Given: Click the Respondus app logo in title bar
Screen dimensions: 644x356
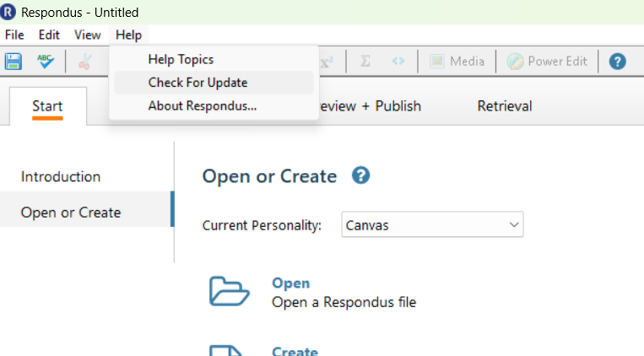Looking at the screenshot, I should click(8, 12).
